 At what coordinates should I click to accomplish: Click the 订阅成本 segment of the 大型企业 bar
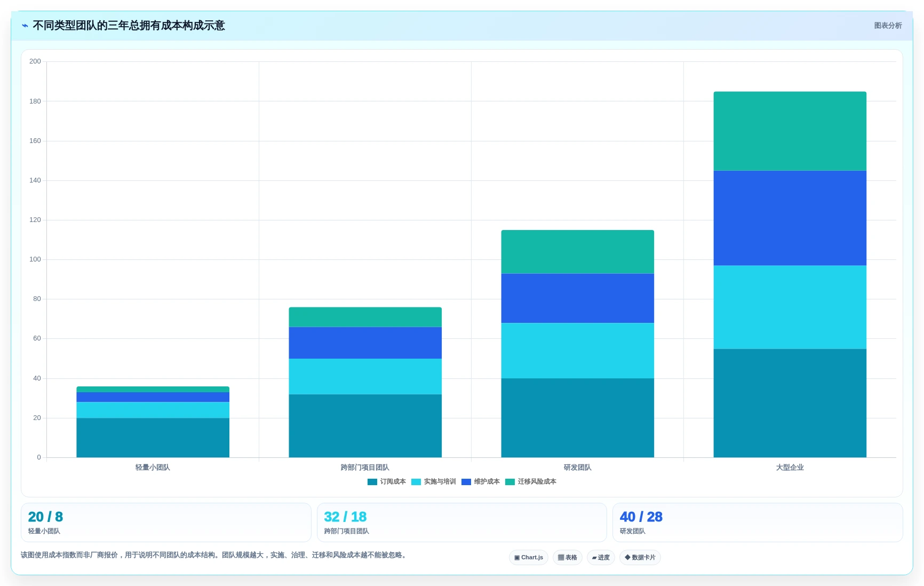tap(790, 403)
